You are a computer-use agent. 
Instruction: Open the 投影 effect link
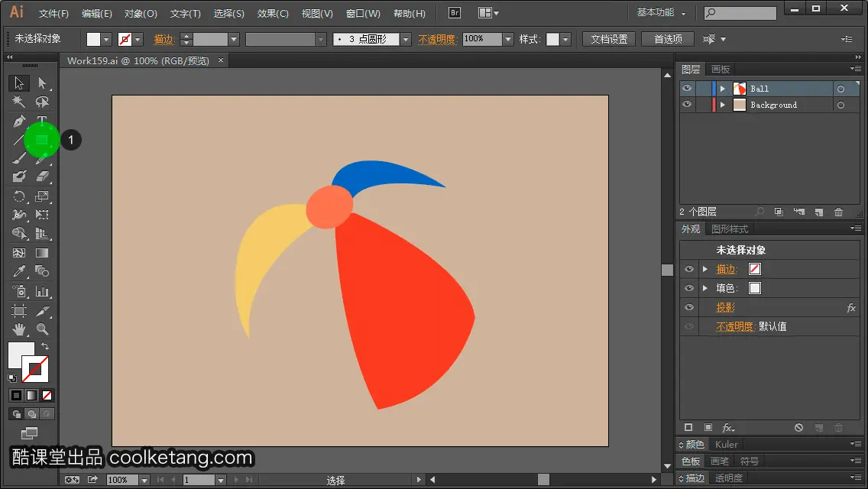725,307
